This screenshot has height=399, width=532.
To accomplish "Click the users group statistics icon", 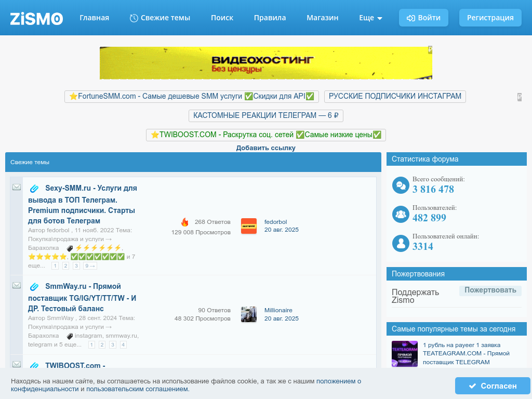I will (401, 214).
